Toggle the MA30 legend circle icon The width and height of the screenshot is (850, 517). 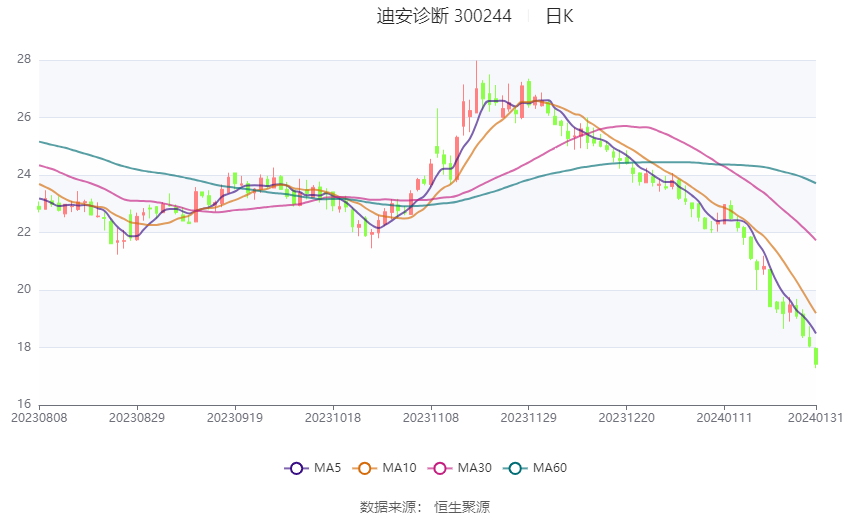point(440,468)
